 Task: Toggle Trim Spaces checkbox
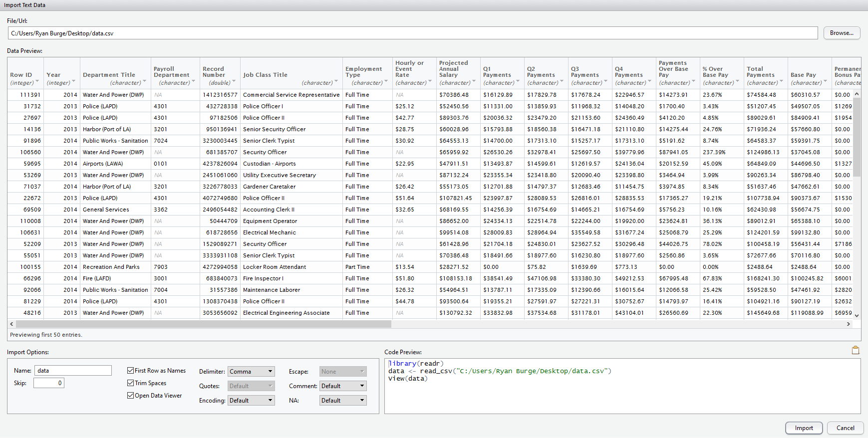click(130, 383)
